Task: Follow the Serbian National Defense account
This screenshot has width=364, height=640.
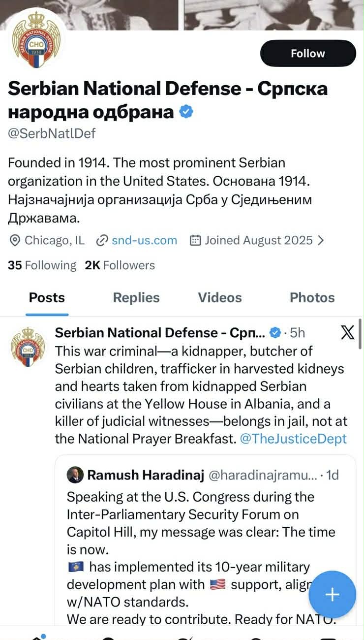Action: point(308,53)
